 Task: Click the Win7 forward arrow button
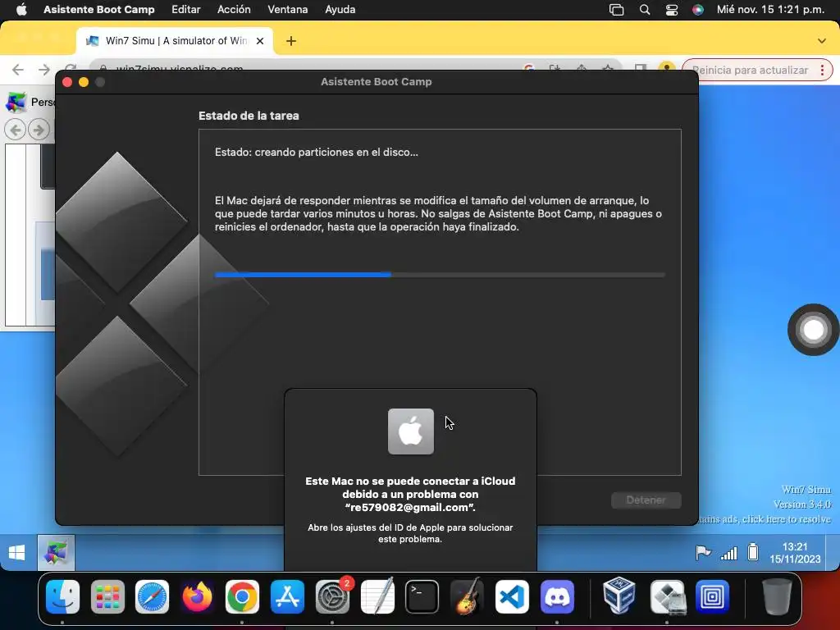pos(39,130)
